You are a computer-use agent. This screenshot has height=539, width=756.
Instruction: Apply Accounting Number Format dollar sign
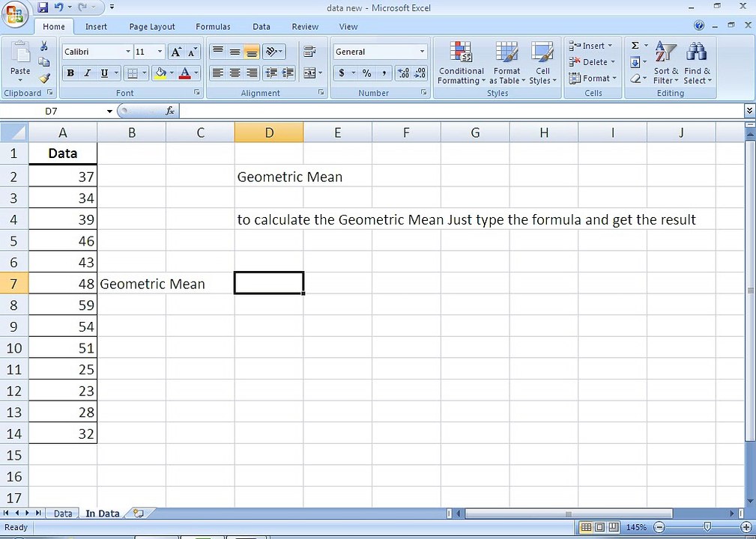pyautogui.click(x=342, y=73)
